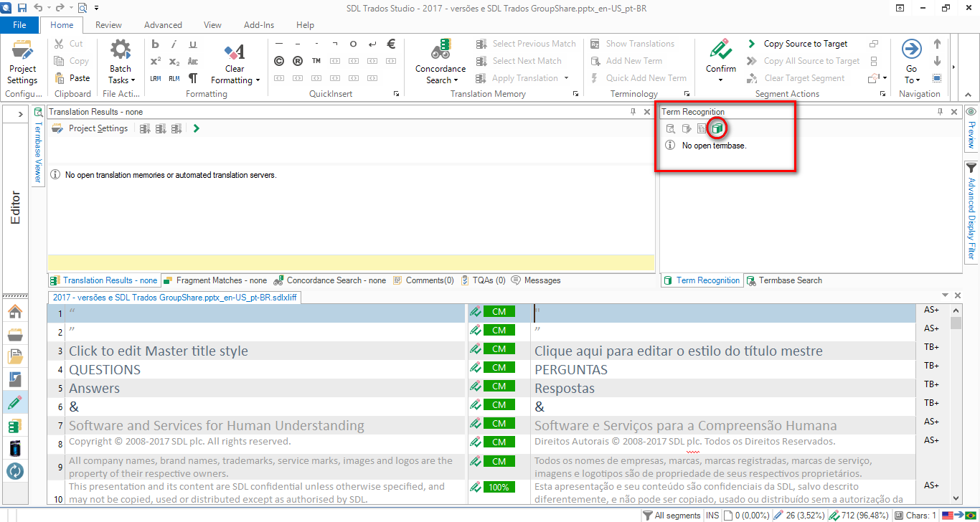Viewport: 980px width, 522px height.
Task: Apply superscript formatting
Action: pyautogui.click(x=156, y=61)
